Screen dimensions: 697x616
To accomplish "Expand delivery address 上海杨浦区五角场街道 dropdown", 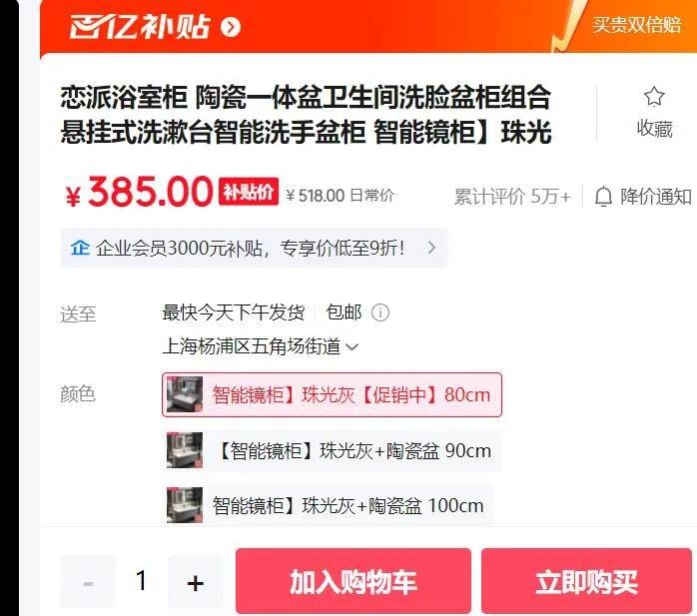I will click(x=260, y=346).
